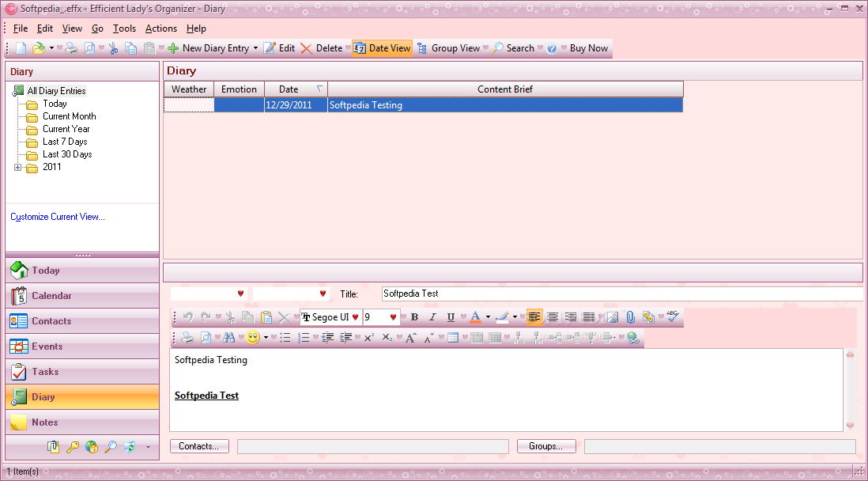Undo the last edit in the editor
Viewport: 868px width, 481px height.
tap(187, 317)
